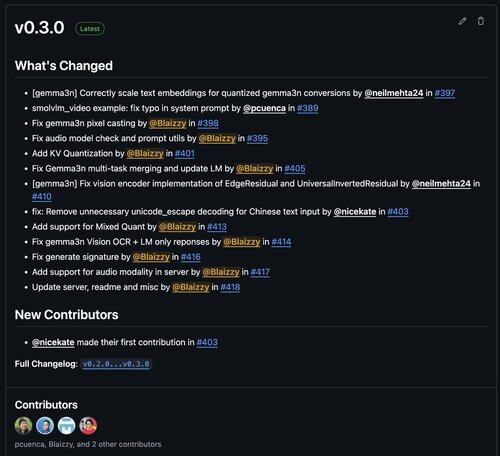500x456 pixels.
Task: Click the Latest release badge
Action: tap(90, 29)
